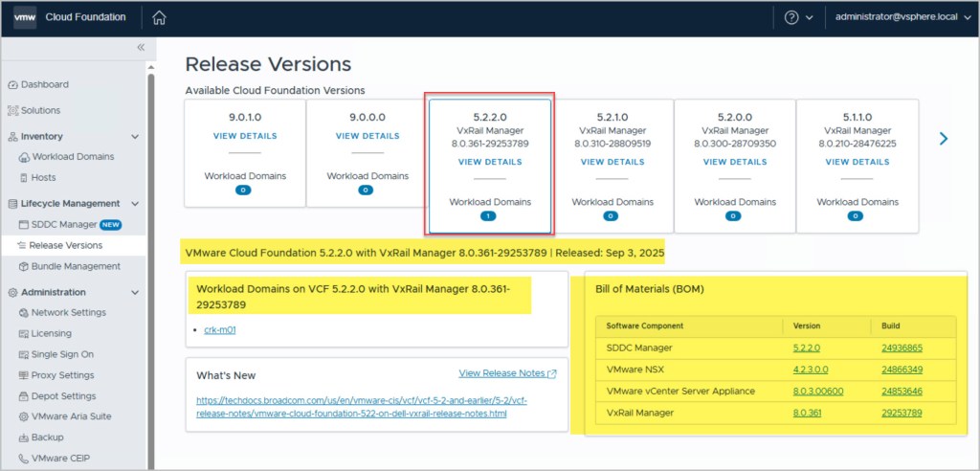Viewport: 980px width, 471px height.
Task: Click the Dashboard icon in sidebar
Action: (12, 85)
